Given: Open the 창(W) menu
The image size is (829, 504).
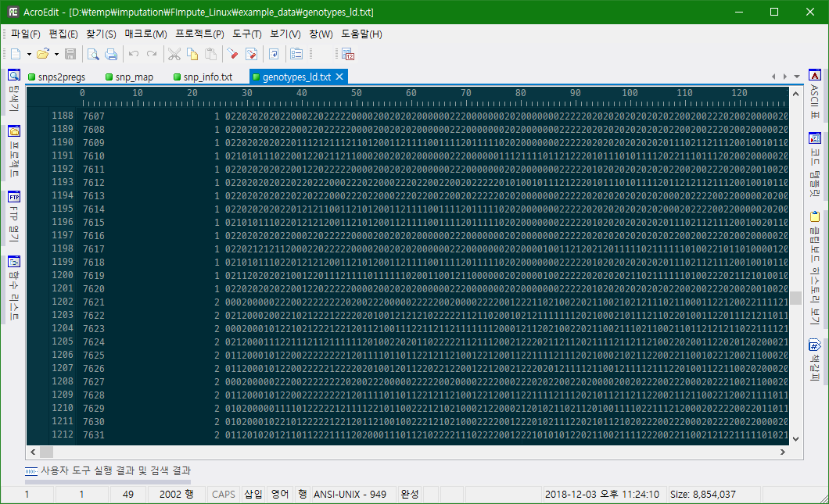Looking at the screenshot, I should (x=321, y=34).
